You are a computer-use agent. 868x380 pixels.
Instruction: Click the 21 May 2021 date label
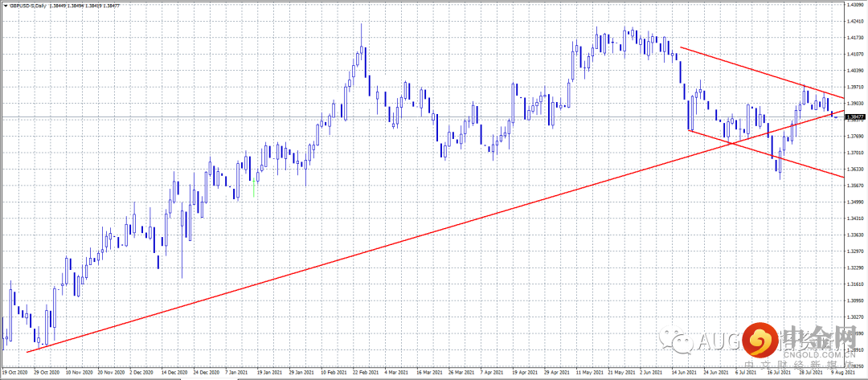click(620, 372)
